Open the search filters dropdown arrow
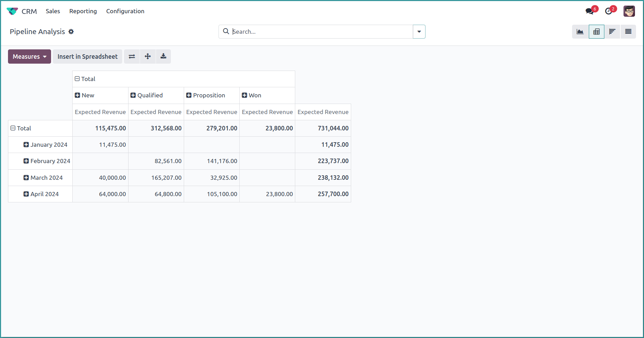Image resolution: width=644 pixels, height=338 pixels. 419,31
